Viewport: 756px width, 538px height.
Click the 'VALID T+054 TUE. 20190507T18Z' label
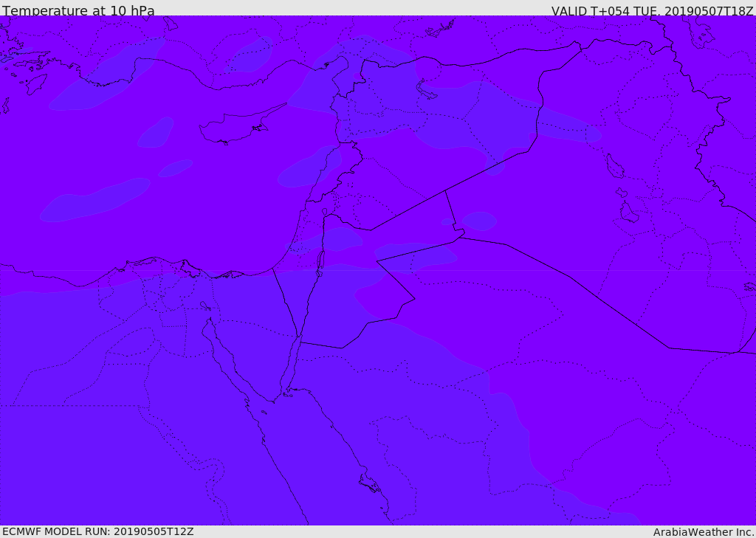pyautogui.click(x=653, y=10)
